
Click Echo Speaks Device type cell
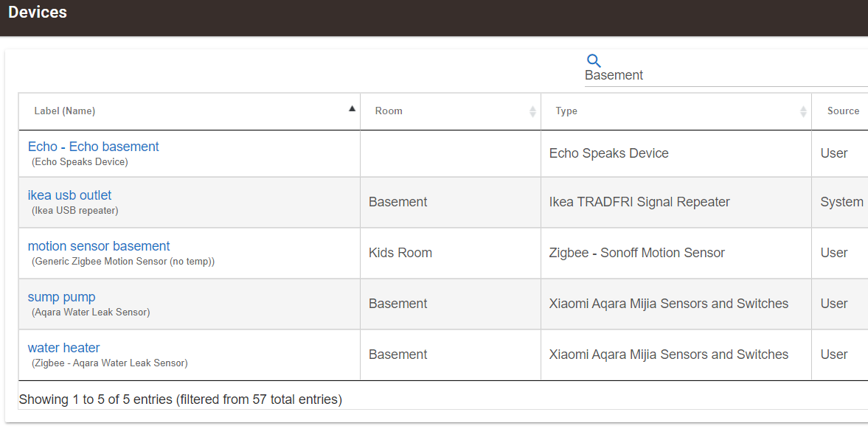[x=609, y=153]
